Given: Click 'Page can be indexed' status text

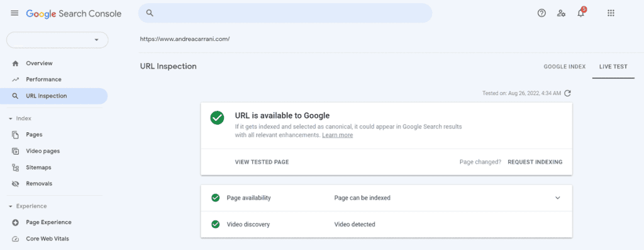Looking at the screenshot, I should (362, 198).
